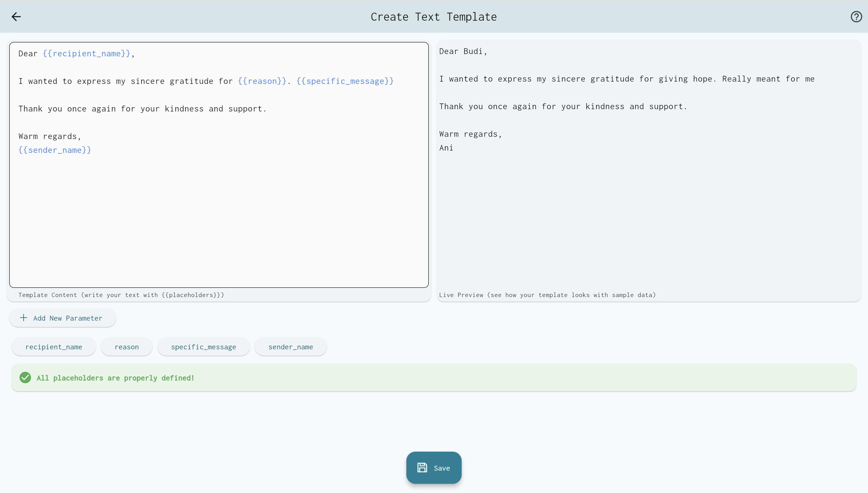Insert the sender_name parameter chip
This screenshot has height=493, width=868.
point(290,347)
